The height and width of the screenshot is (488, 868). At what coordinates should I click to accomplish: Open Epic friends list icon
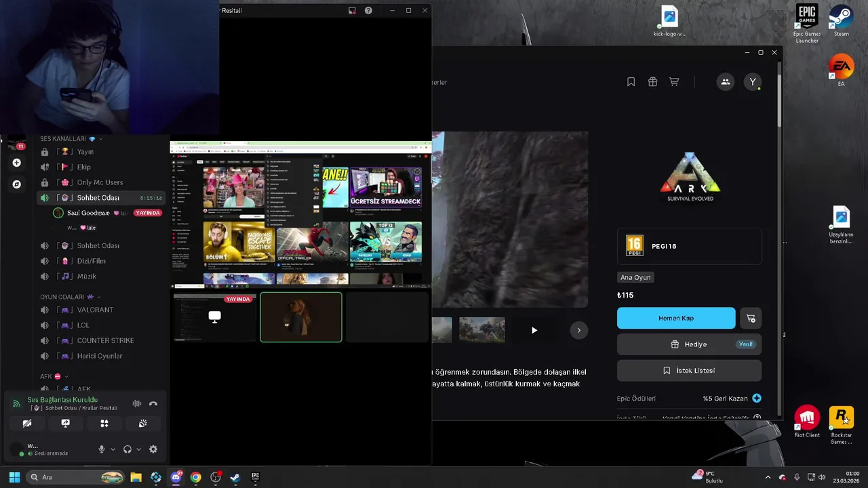[725, 82]
